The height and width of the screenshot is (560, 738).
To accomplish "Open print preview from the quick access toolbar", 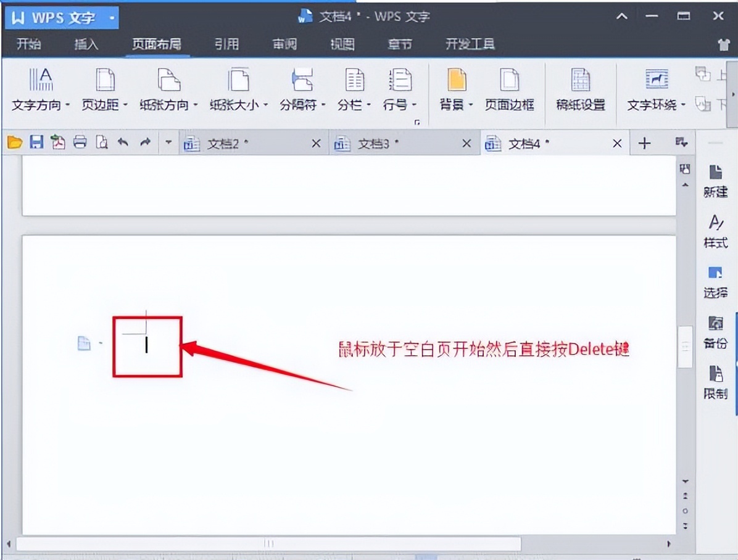I will [101, 142].
